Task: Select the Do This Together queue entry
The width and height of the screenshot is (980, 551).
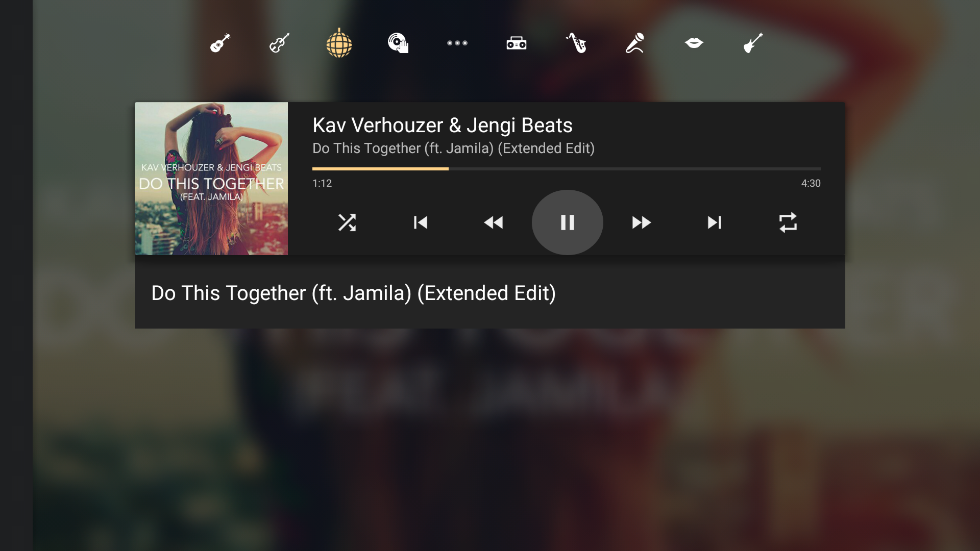Action: [x=490, y=293]
